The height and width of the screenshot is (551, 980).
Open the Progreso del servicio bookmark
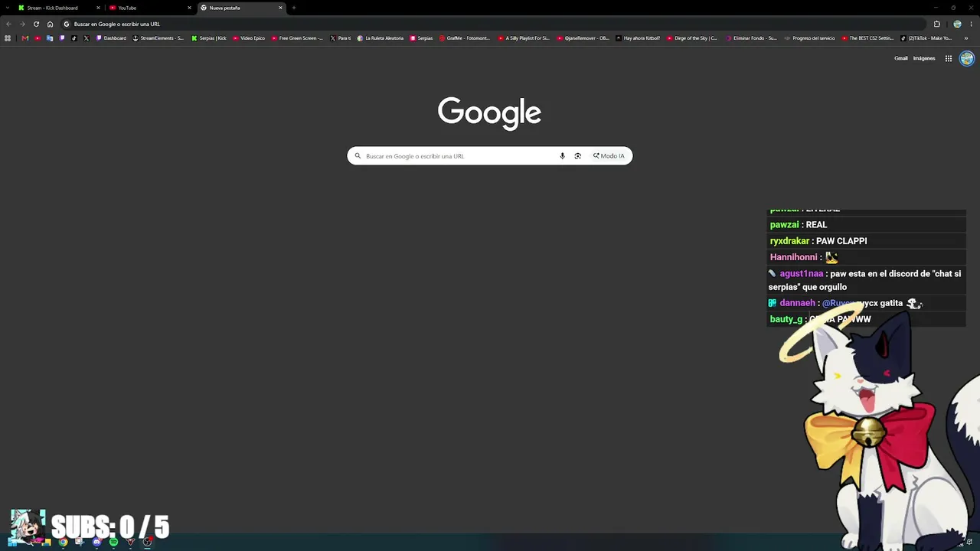(809, 38)
